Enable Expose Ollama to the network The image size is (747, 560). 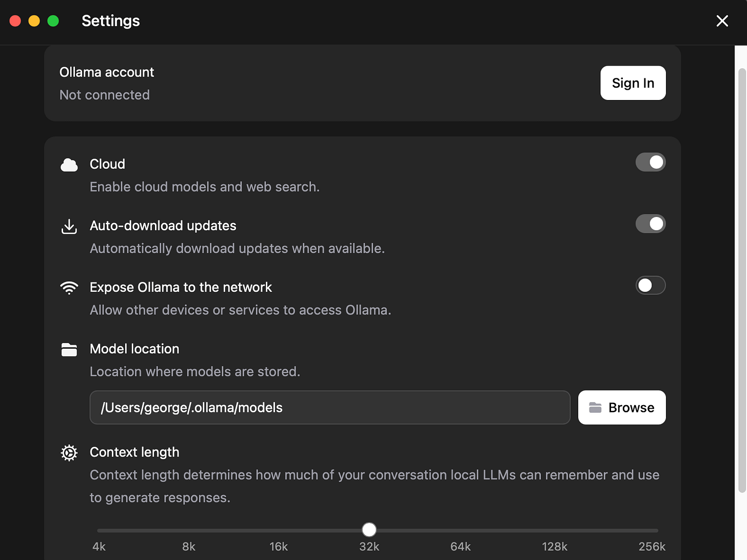(650, 286)
